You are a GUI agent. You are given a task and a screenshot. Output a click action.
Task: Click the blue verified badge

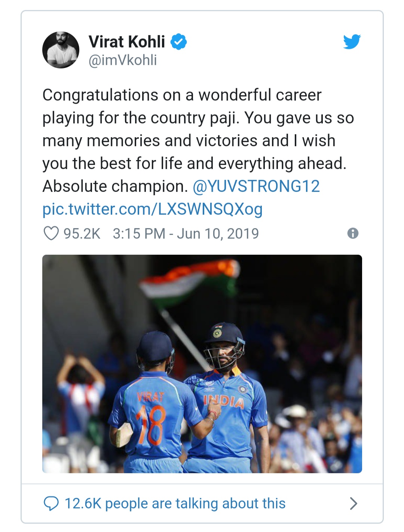pos(179,42)
